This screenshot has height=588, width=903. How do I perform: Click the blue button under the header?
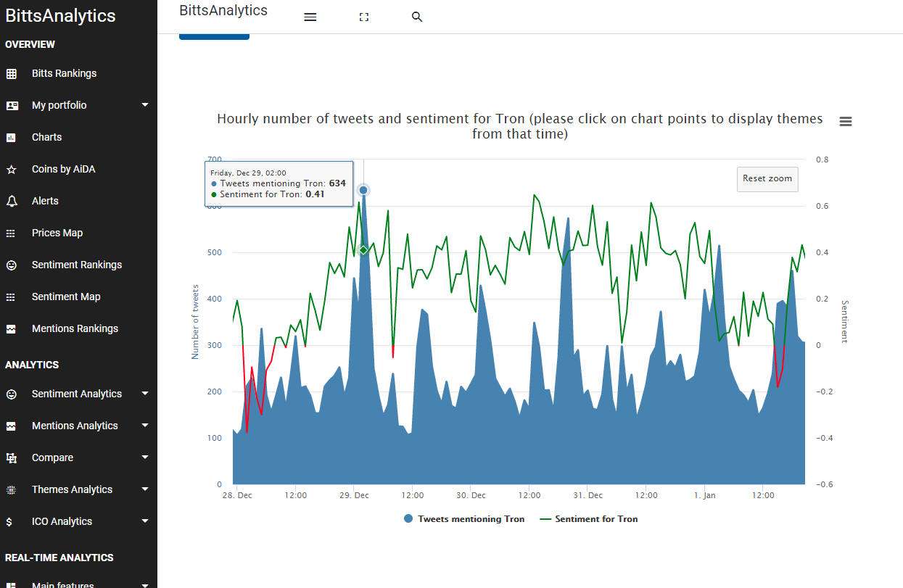pyautogui.click(x=214, y=36)
